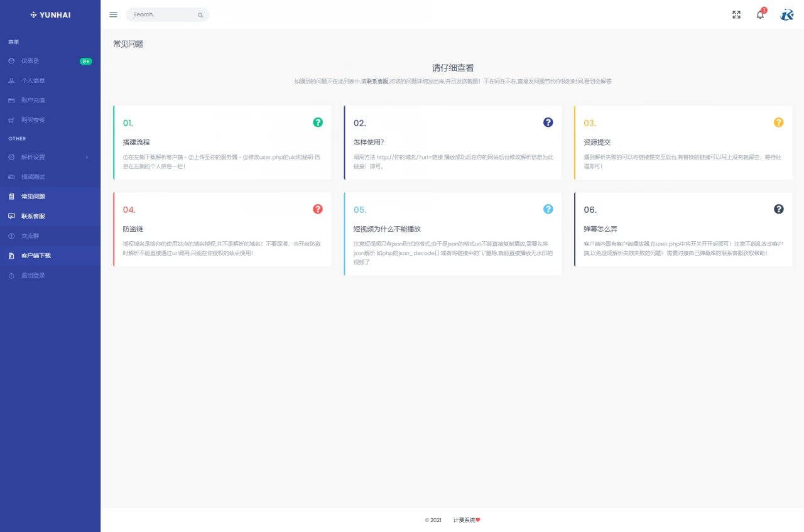Click the 视频测试 camera icon
This screenshot has width=804, height=532.
(11, 176)
